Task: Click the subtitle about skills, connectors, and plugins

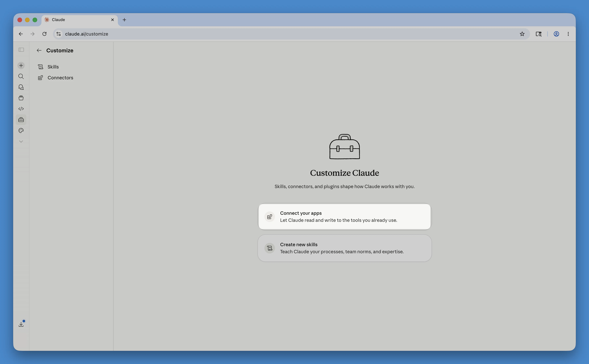Action: tap(345, 186)
